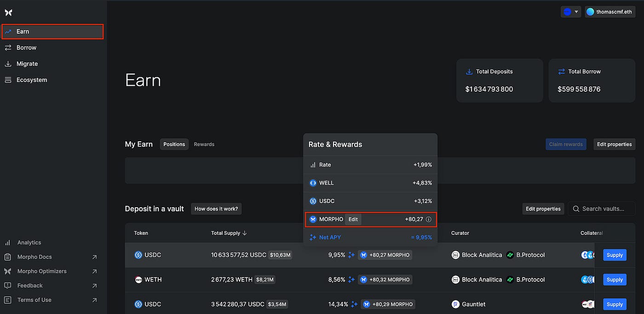Screen dimensions: 644x314
Task: Focus the Search vaults input field
Action: [602, 209]
